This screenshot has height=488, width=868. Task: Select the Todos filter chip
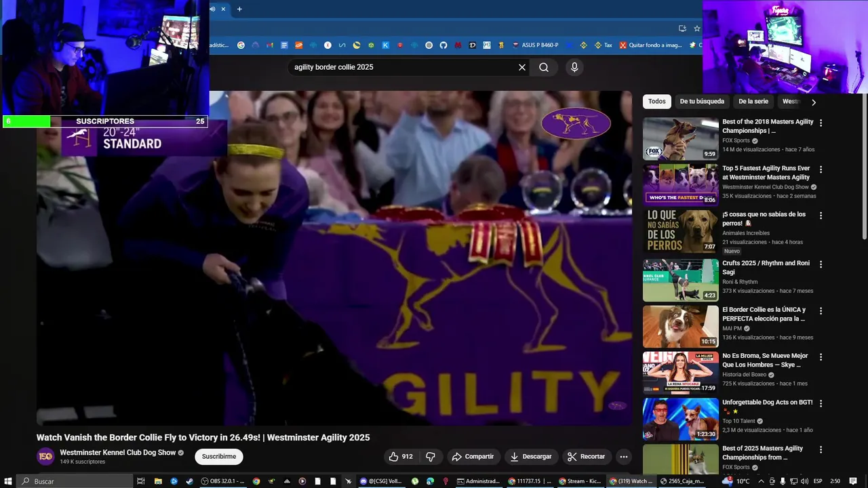click(x=657, y=102)
